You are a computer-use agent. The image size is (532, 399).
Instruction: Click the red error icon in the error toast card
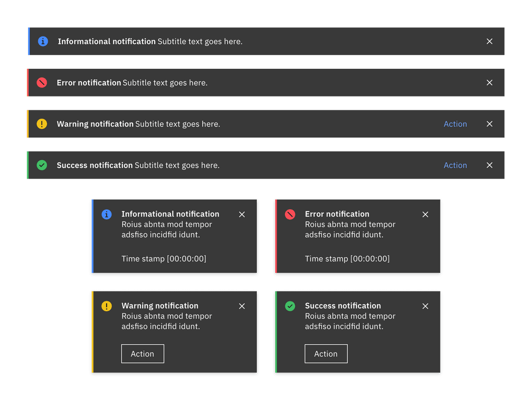tap(290, 214)
